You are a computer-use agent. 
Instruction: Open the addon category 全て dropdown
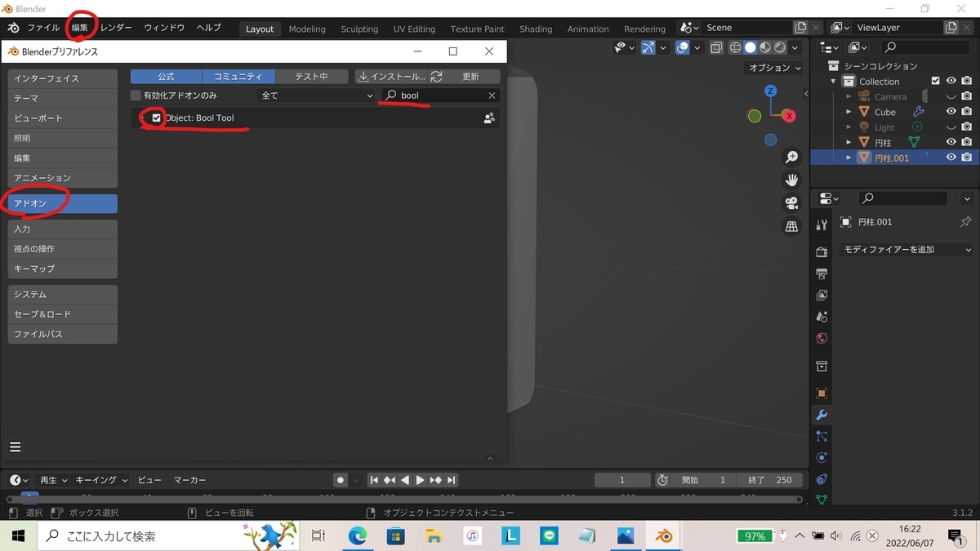[x=315, y=96]
